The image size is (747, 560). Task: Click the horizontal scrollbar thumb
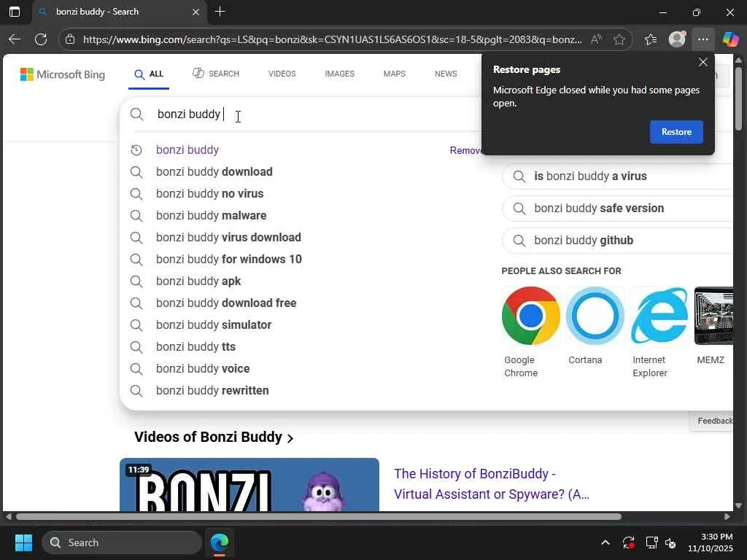318,517
